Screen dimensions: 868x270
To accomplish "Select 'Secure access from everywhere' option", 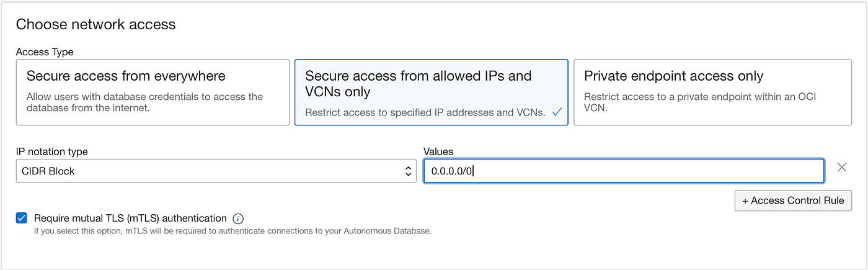I will point(153,92).
